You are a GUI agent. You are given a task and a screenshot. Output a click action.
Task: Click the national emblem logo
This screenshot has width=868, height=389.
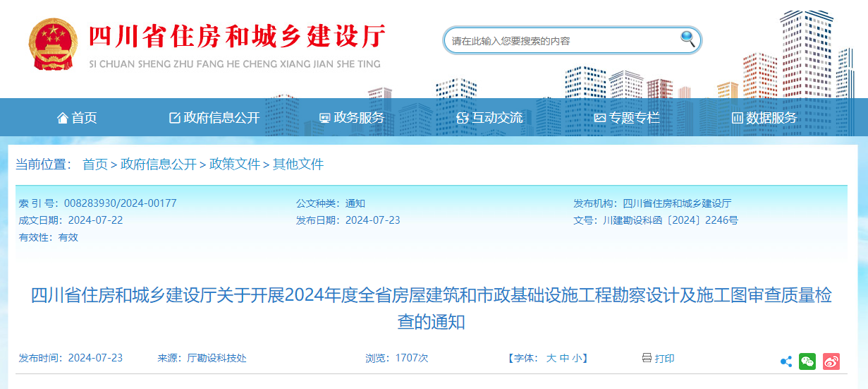pos(52,44)
